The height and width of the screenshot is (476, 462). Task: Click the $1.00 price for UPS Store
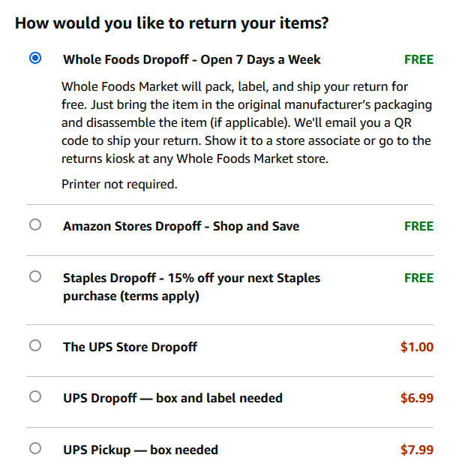(x=417, y=347)
